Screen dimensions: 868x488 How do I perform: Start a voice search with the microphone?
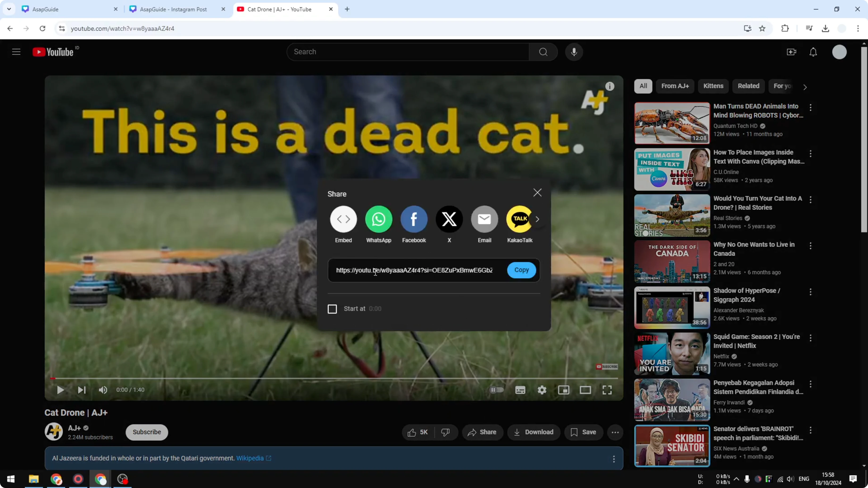point(574,52)
